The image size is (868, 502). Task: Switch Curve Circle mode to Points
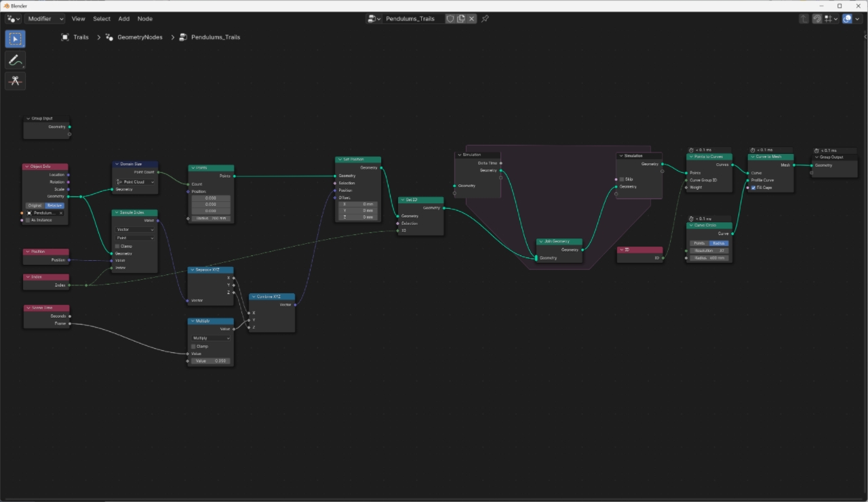699,243
